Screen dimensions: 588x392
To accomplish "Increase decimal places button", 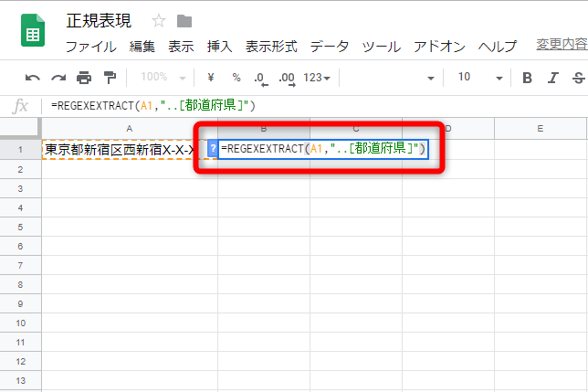I will coord(288,79).
